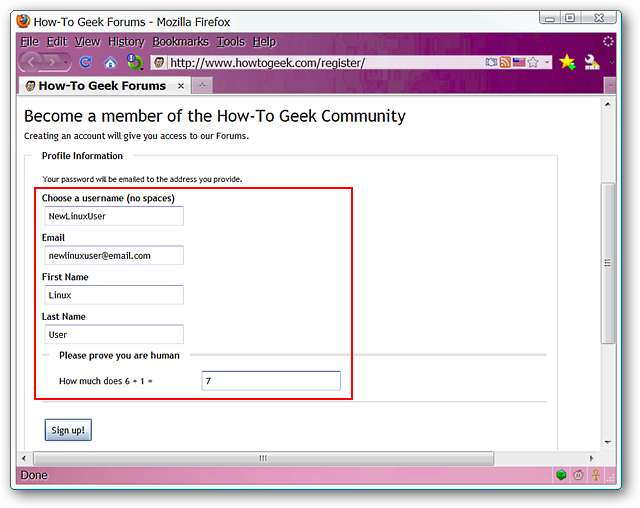This screenshot has width=640, height=508.
Task: Click the captcha answer field containing 7
Action: click(271, 381)
